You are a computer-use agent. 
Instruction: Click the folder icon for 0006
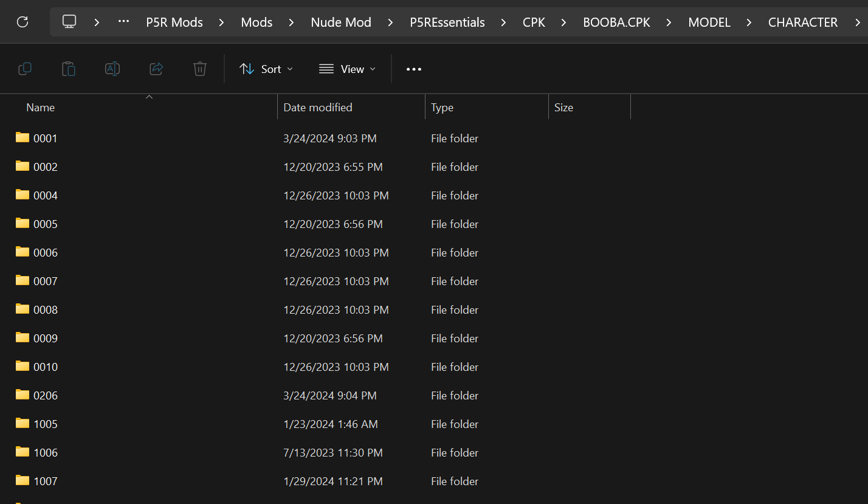[x=22, y=252]
